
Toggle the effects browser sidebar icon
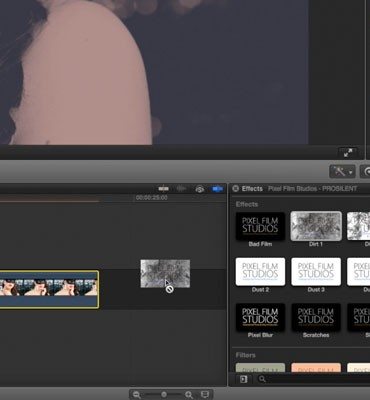[x=244, y=379]
